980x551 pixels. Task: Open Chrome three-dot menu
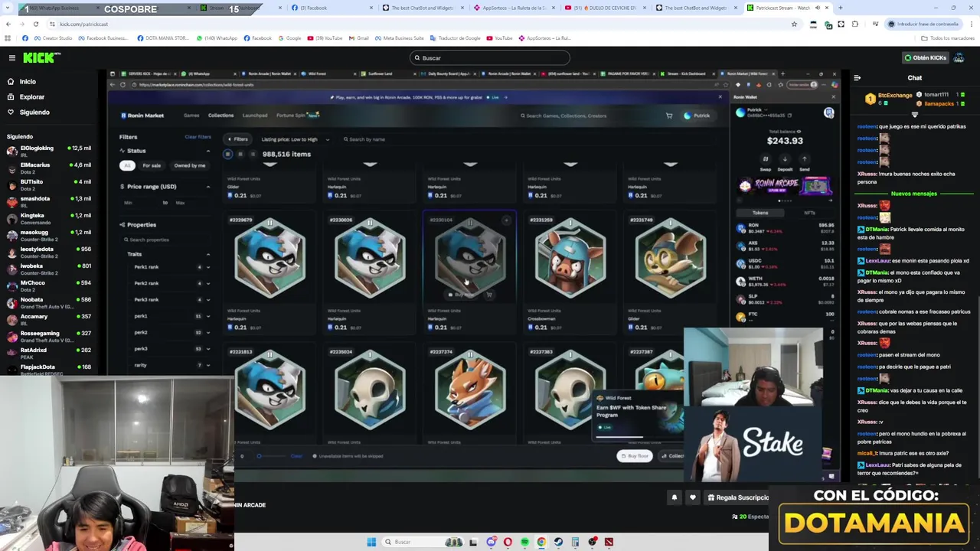(972, 24)
